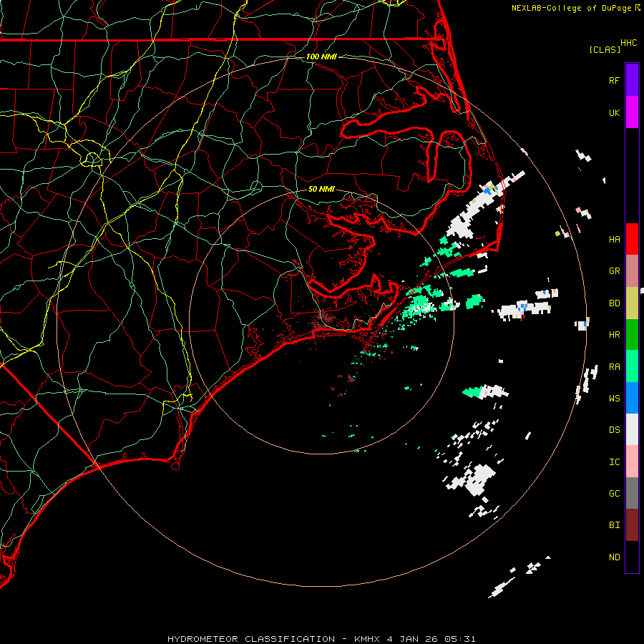Click the WS legend label

614,399
